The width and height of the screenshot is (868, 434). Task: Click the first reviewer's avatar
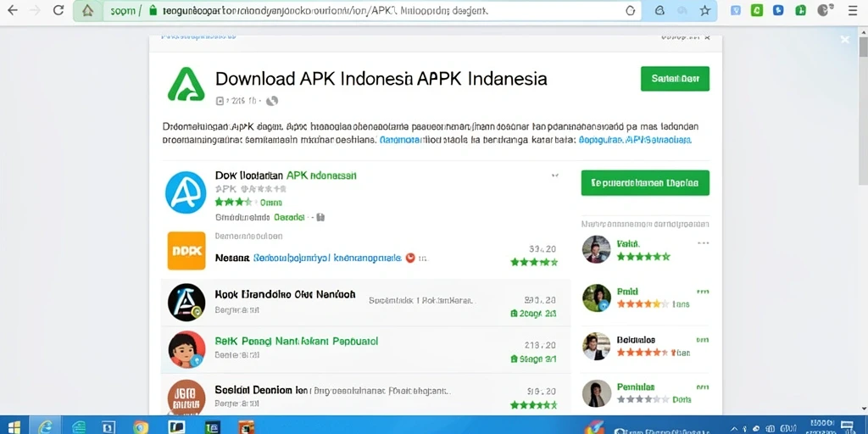596,249
